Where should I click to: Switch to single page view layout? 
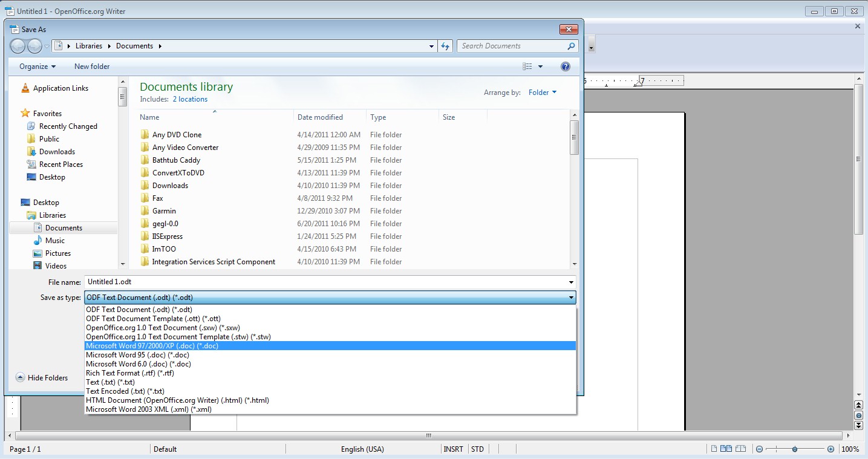tap(714, 449)
